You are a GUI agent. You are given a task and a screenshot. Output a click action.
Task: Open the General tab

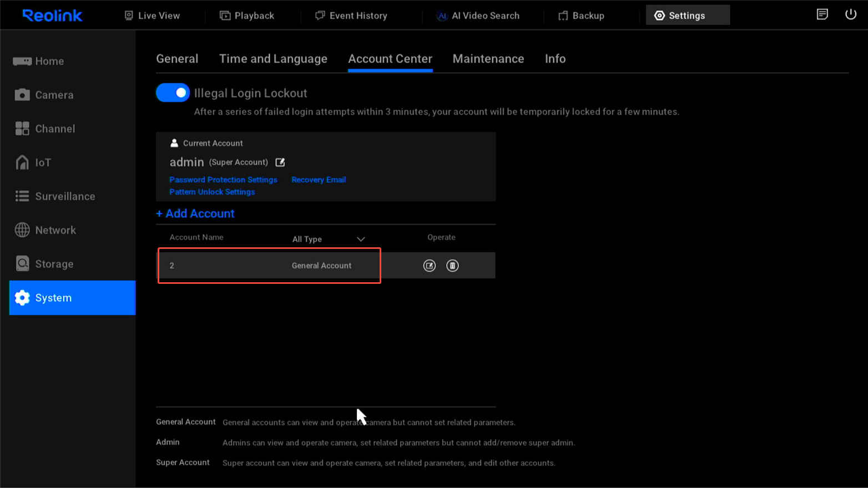[177, 59]
